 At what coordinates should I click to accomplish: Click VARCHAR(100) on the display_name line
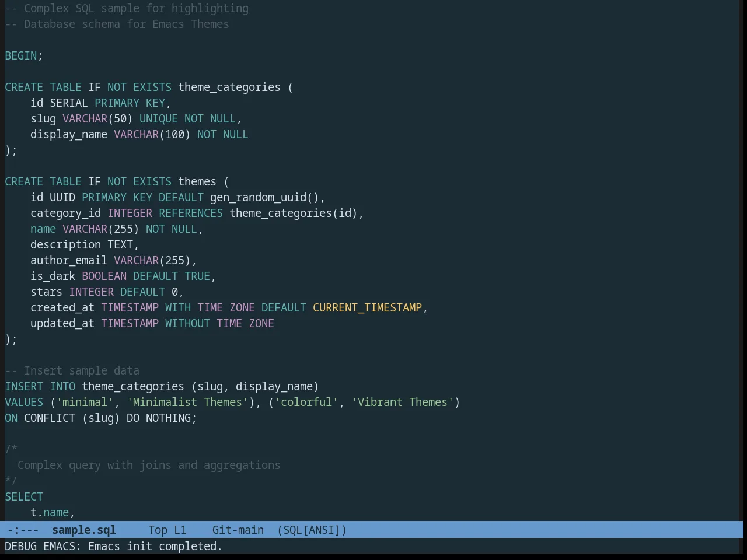click(152, 134)
